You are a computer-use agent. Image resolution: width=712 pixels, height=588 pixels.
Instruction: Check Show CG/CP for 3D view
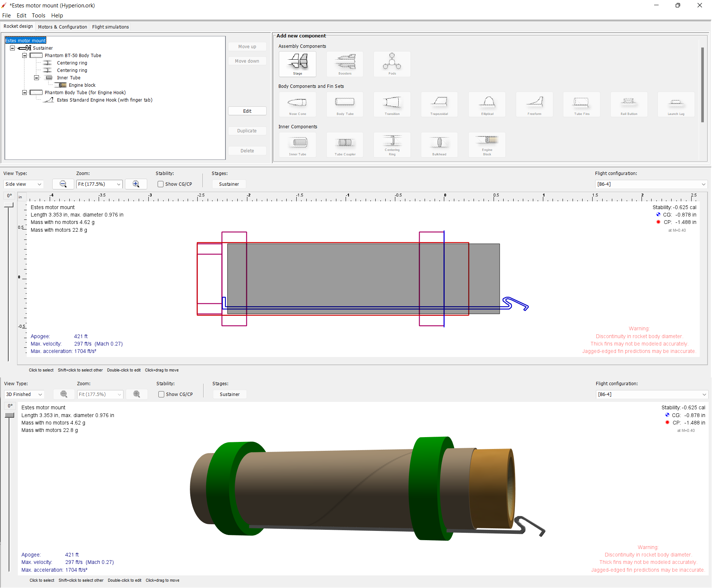[x=161, y=394]
